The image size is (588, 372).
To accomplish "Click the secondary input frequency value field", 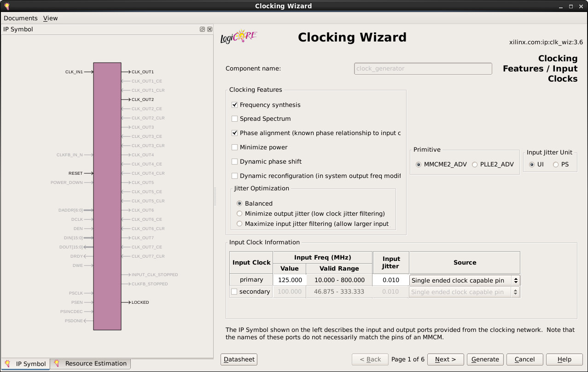I will click(x=290, y=292).
